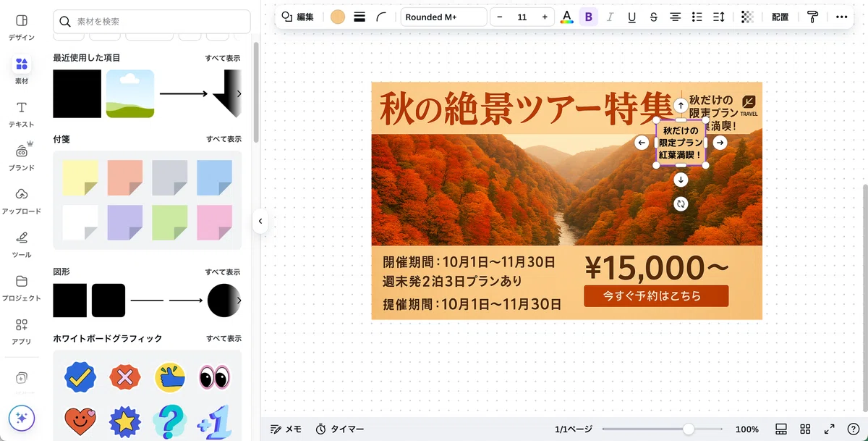Select the ブランド sidebar icon
This screenshot has width=868, height=441.
21,157
